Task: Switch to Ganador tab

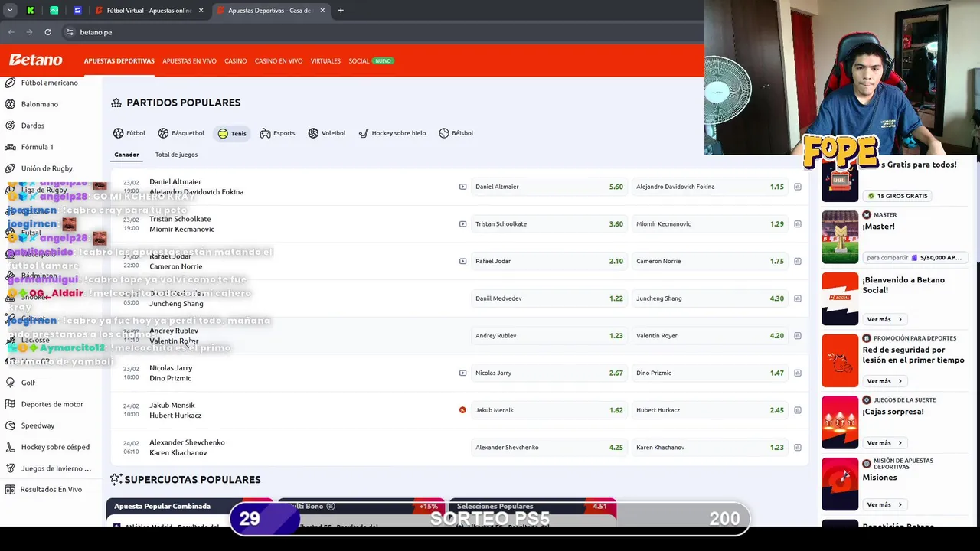Action: point(127,155)
